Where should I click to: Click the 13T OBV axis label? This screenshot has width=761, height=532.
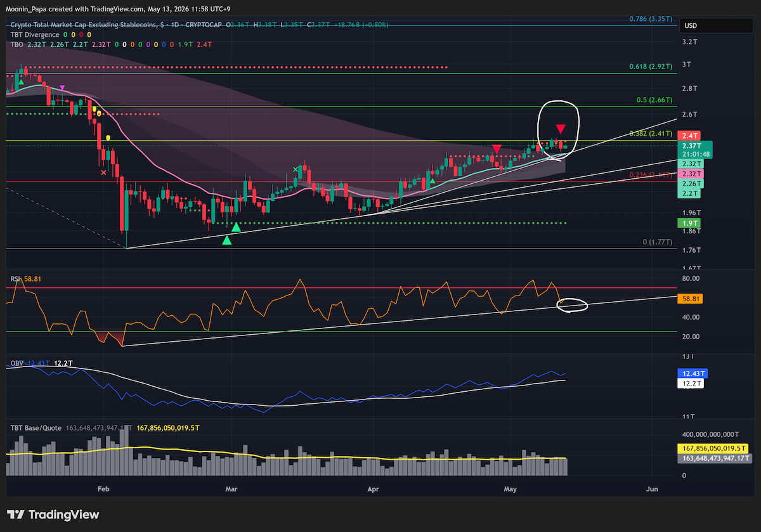(x=687, y=357)
